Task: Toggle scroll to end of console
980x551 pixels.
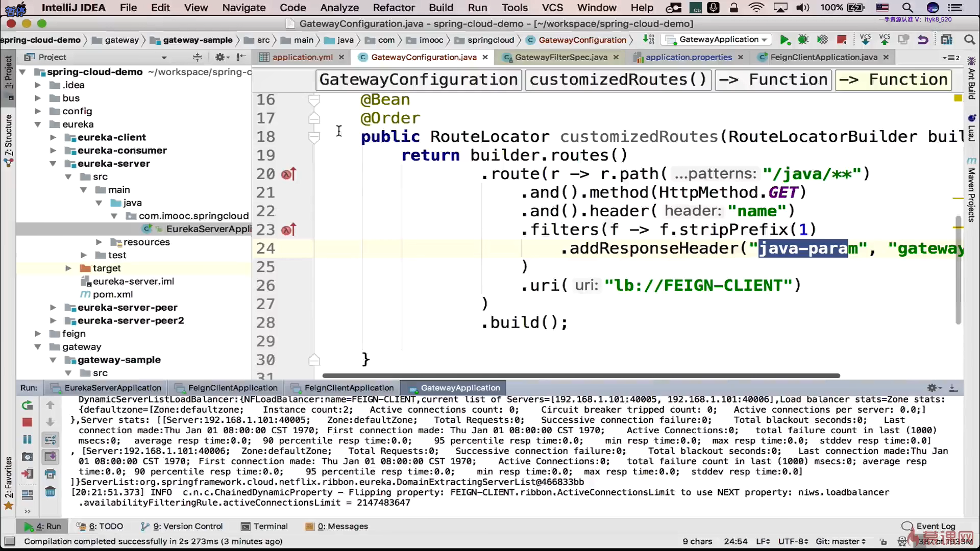Action: click(50, 457)
